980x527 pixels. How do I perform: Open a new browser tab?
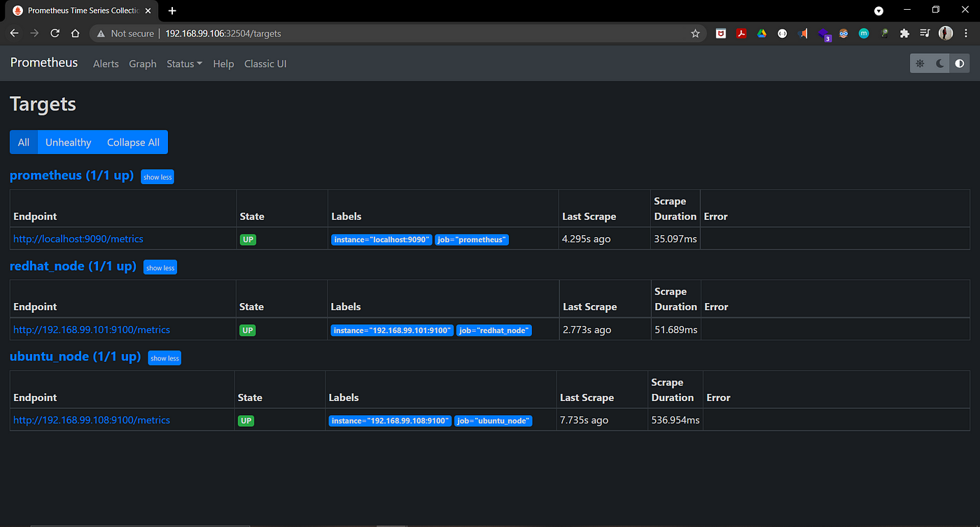click(172, 10)
